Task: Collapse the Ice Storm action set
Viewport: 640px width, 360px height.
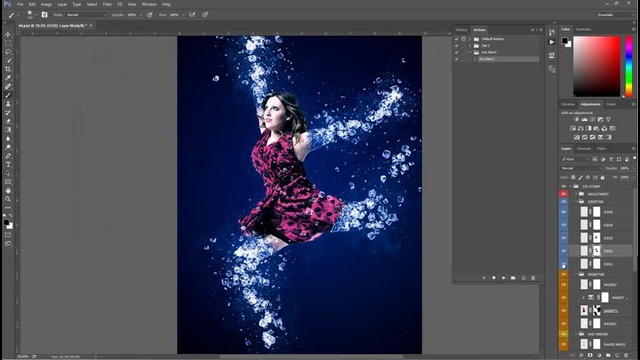Action: (470, 52)
